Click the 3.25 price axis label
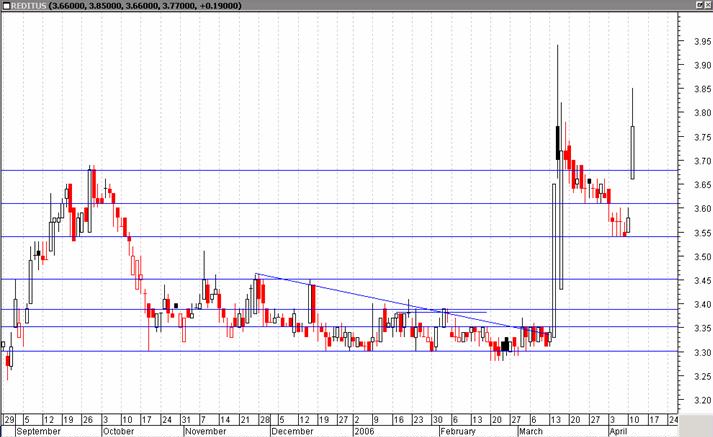Viewport: 713px width, 437px height. 702,377
